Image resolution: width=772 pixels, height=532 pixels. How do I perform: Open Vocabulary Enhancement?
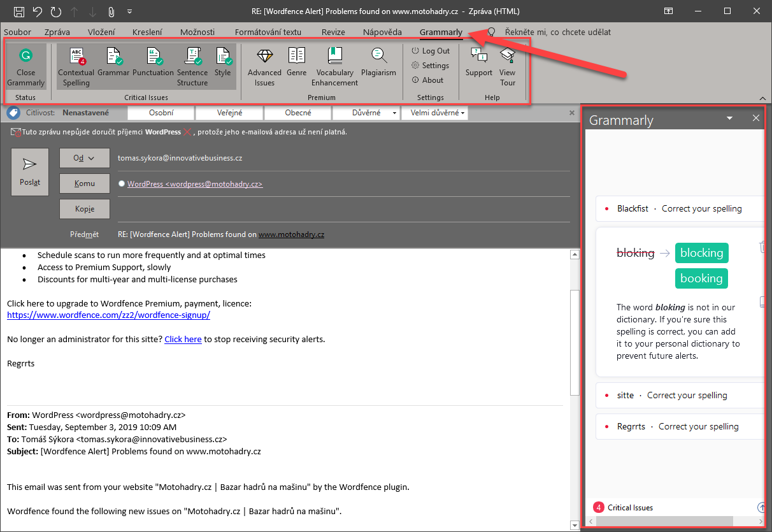point(335,68)
